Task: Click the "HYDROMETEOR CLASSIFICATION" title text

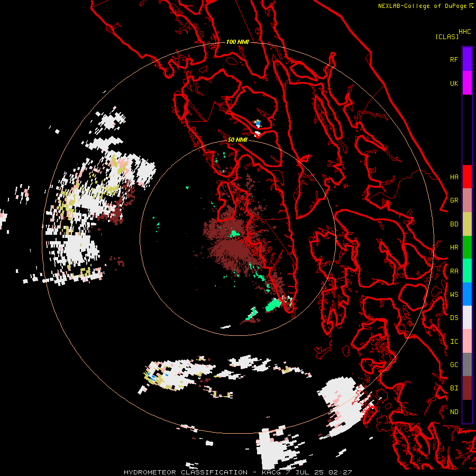Action: pyautogui.click(x=186, y=472)
